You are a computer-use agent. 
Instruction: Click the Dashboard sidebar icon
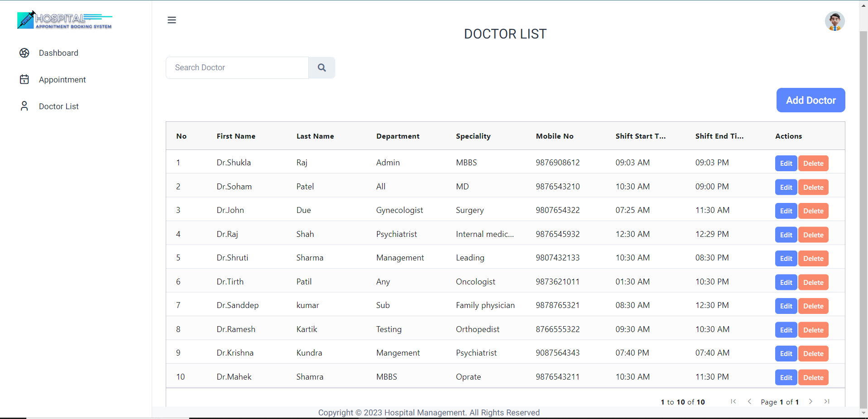tap(24, 53)
